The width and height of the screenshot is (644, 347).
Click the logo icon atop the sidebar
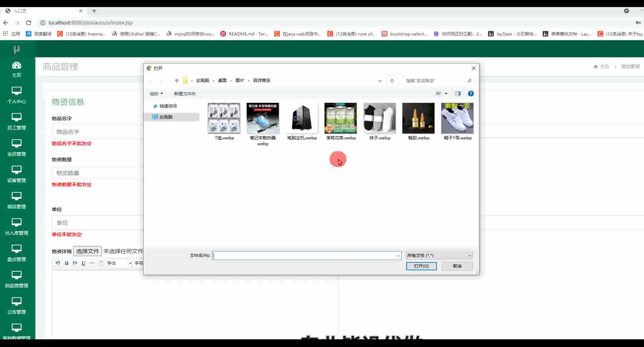[16, 49]
